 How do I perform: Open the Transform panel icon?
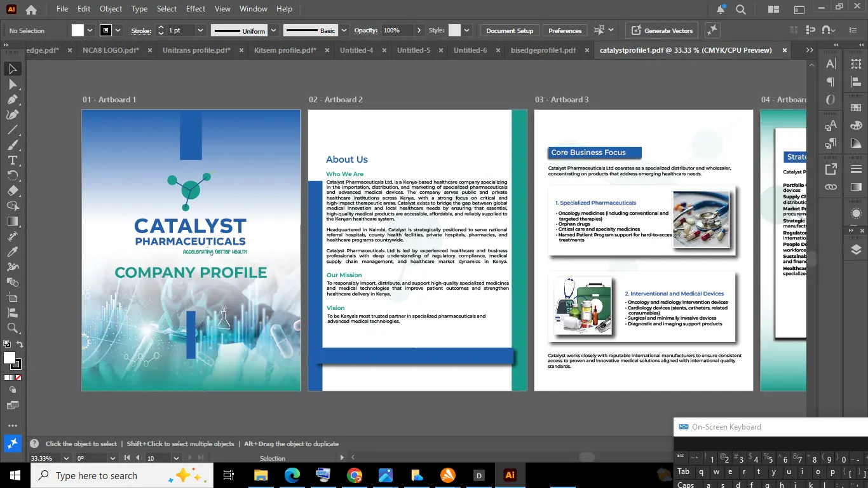click(856, 64)
